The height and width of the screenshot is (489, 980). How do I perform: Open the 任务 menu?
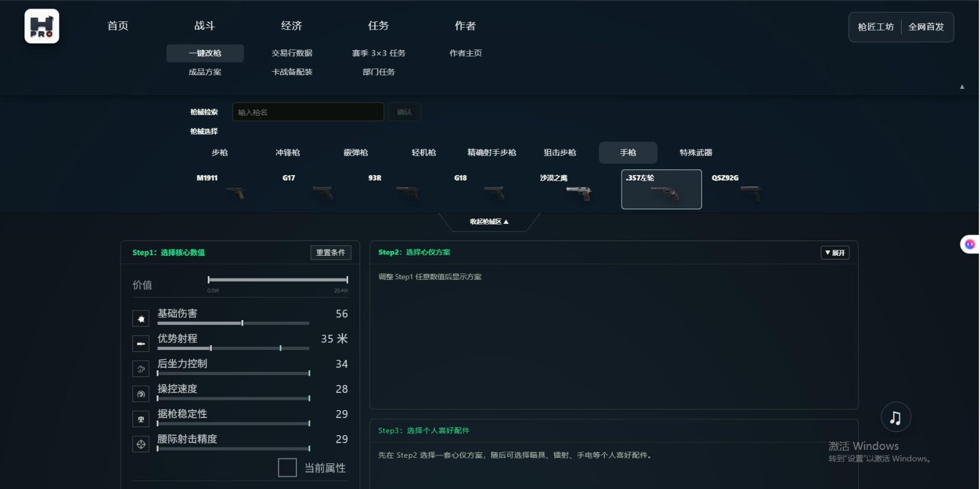(379, 26)
